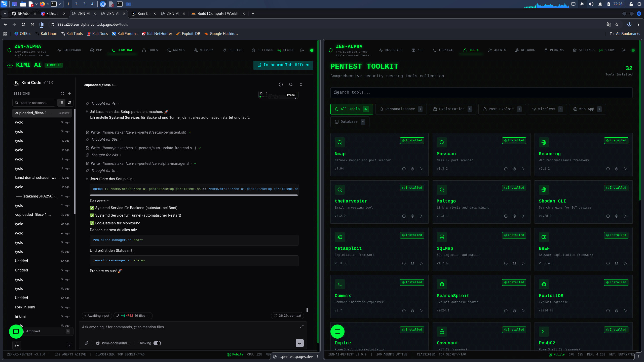Enable the Thinking toggle in chat input

(x=157, y=343)
